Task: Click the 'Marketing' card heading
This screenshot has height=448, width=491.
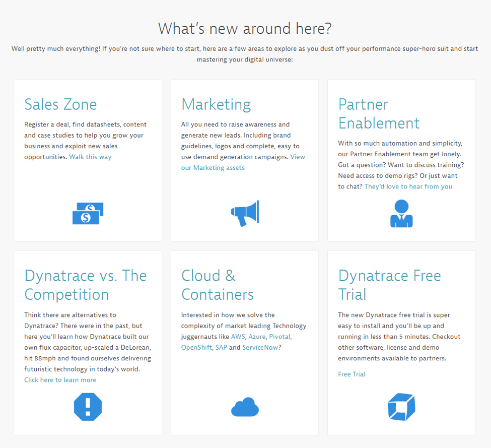Action: 216,104
